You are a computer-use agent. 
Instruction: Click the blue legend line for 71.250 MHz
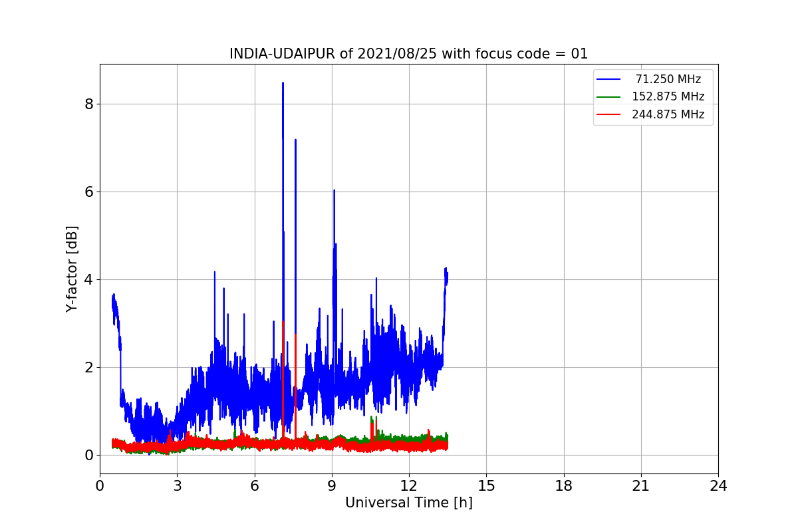coord(608,79)
